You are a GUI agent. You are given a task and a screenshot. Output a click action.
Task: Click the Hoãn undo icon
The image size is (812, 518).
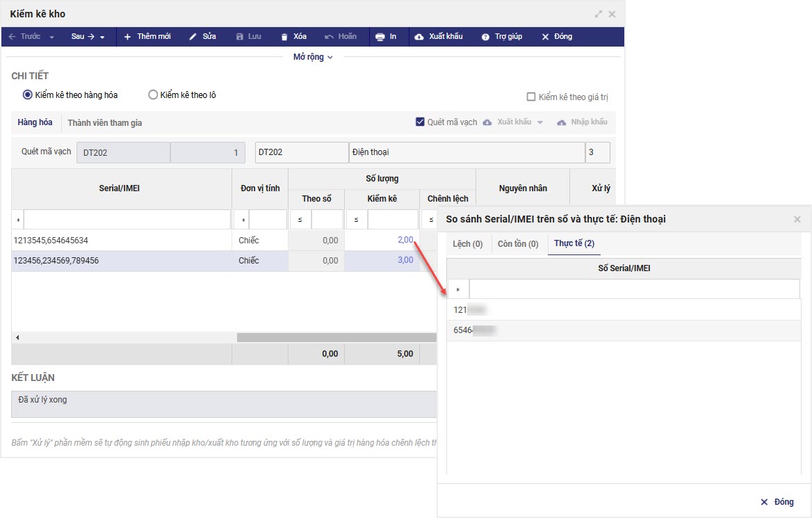pyautogui.click(x=329, y=37)
